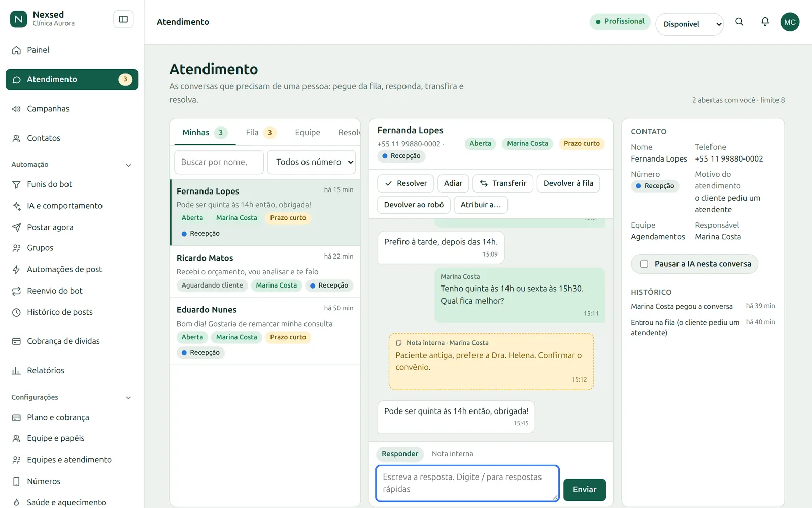Open Contatos people icon
The height and width of the screenshot is (508, 812).
pyautogui.click(x=16, y=138)
